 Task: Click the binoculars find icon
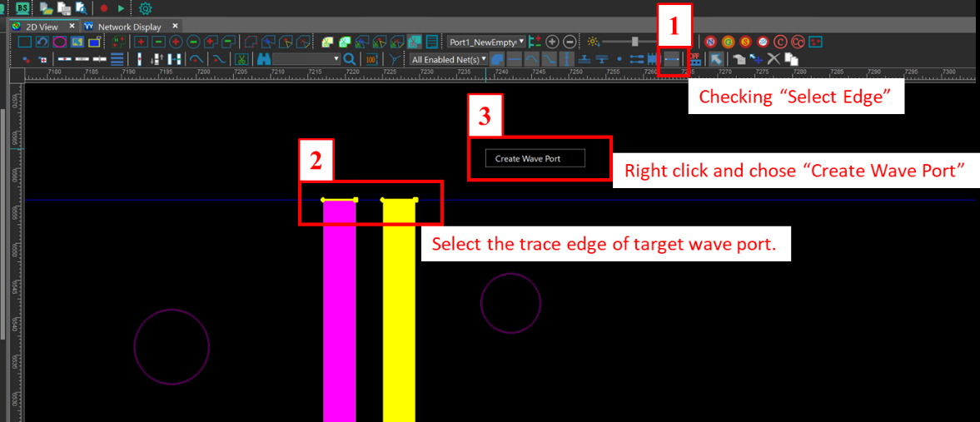click(264, 59)
